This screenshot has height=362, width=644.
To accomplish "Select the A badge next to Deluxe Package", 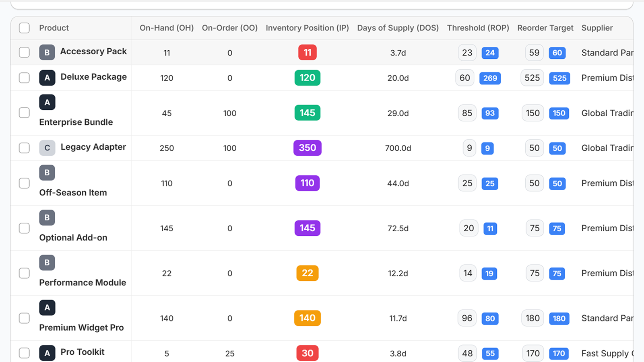I will click(x=47, y=78).
